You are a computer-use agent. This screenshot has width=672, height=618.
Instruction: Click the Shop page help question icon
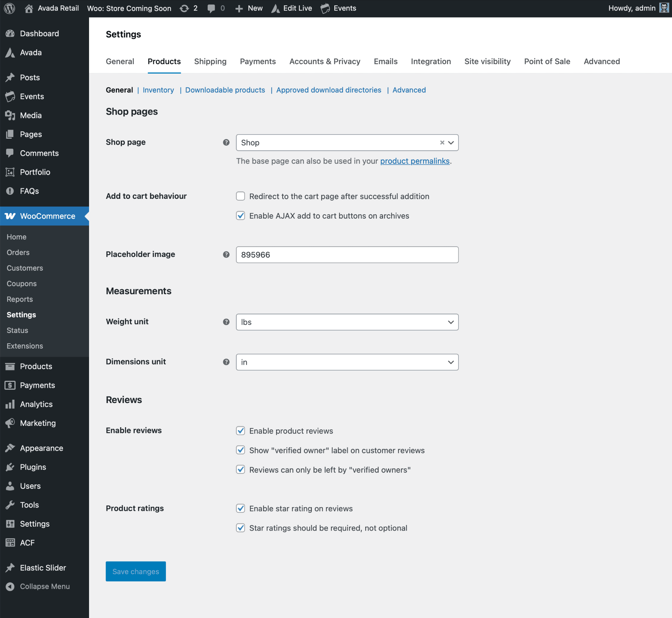(226, 142)
